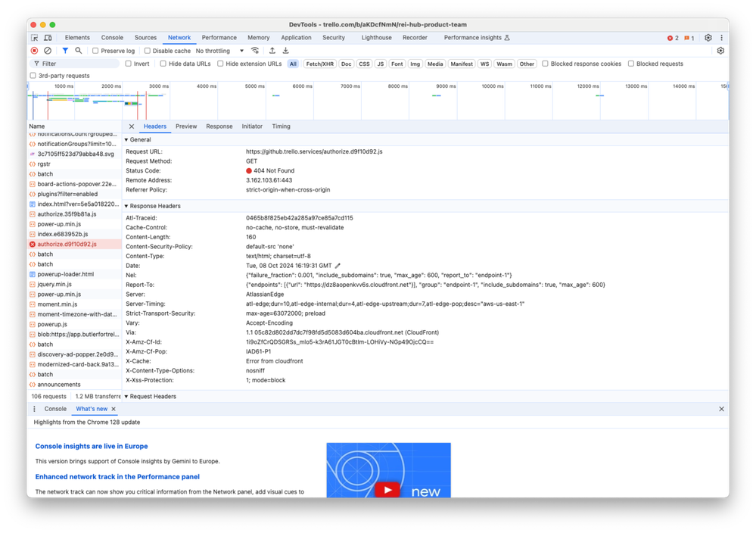This screenshot has height=533, width=756.
Task: Select the moment.min.js request
Action: pyautogui.click(x=74, y=304)
